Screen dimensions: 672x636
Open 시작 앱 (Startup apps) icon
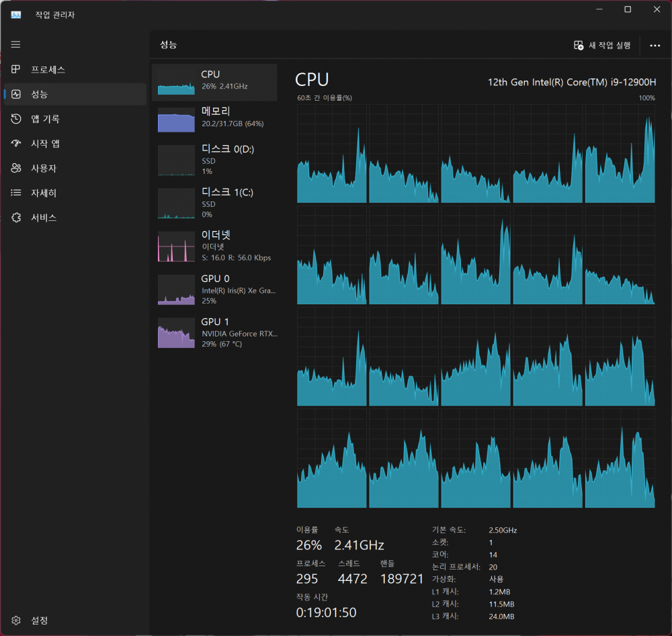[x=16, y=144]
